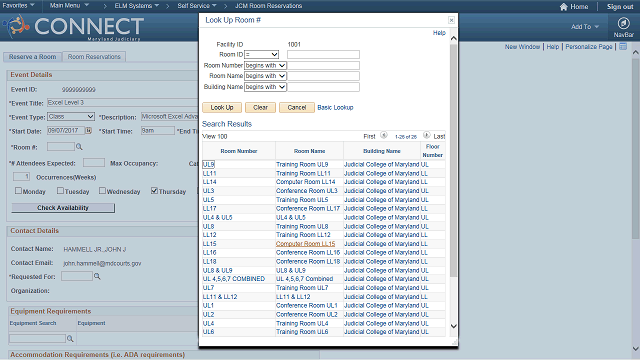
Task: Select Training Room UL6 link
Action: (302, 332)
